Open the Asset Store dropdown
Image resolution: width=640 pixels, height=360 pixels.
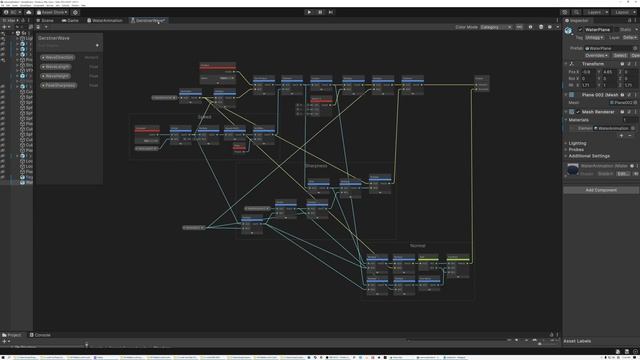click(52, 12)
